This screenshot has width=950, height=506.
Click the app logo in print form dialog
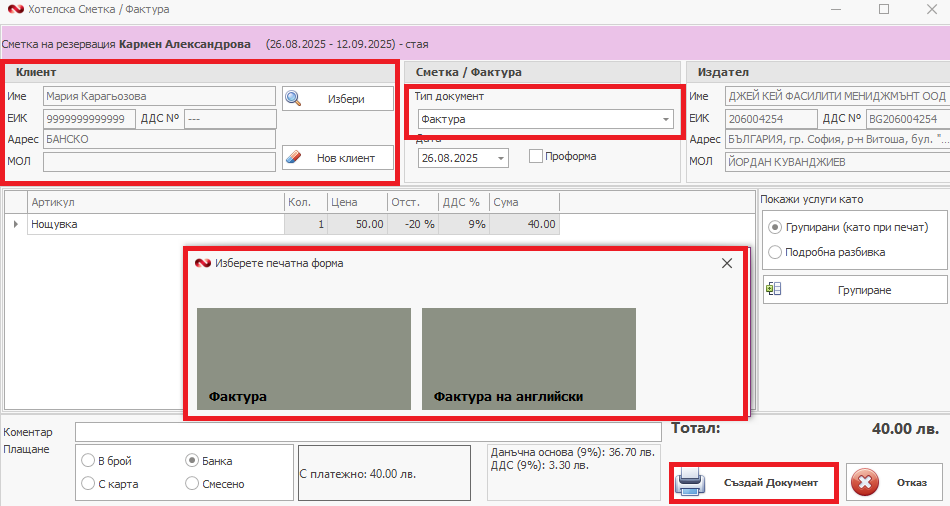point(203,263)
